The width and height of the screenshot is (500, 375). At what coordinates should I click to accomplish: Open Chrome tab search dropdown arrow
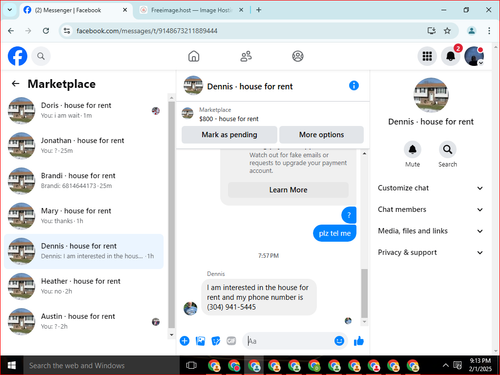(10, 10)
